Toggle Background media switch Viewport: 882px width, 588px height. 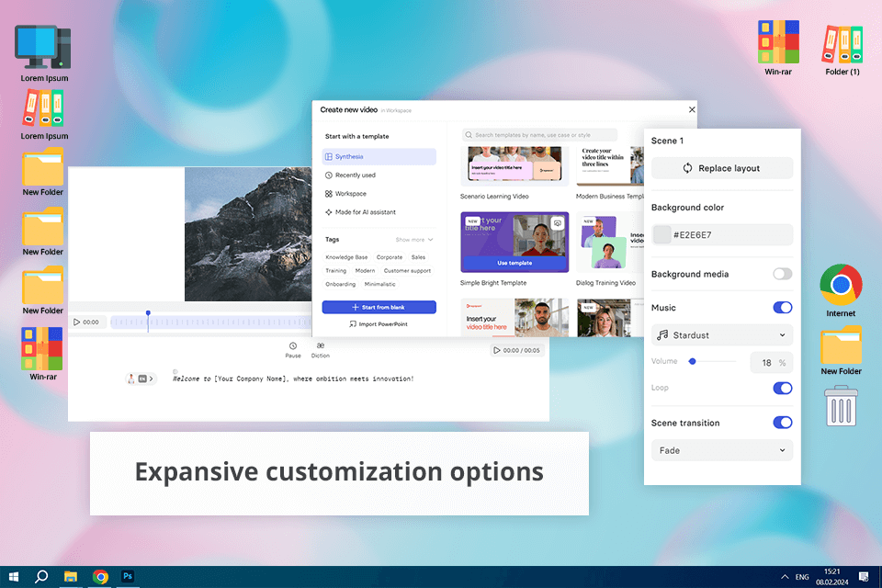coord(782,274)
